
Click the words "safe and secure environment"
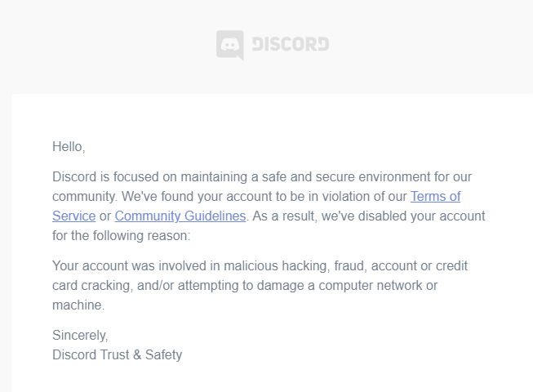[x=342, y=176]
